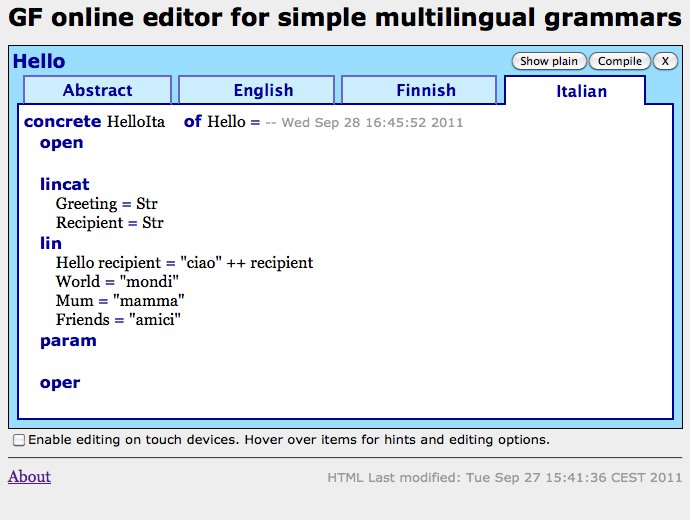Click the oper section heading
The image size is (690, 520).
coord(60,383)
